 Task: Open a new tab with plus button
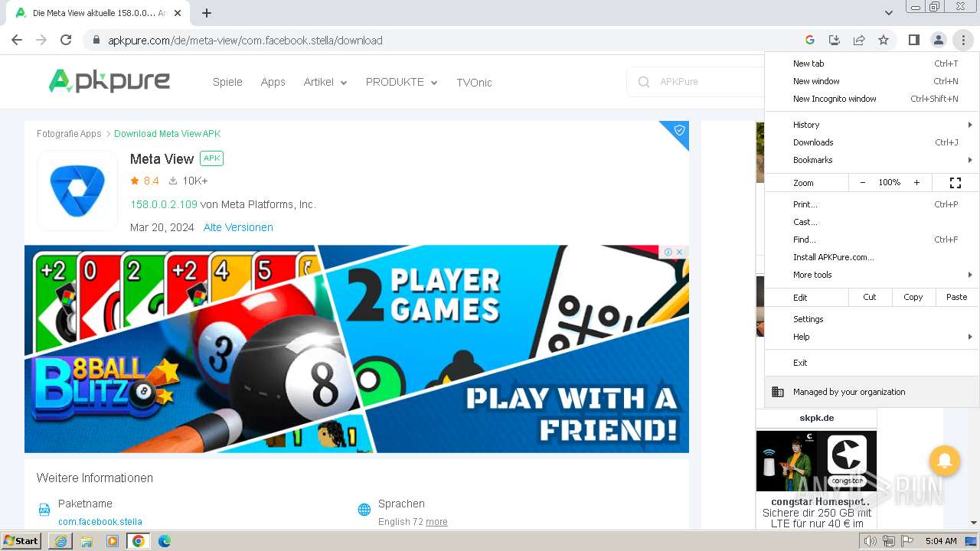click(x=207, y=13)
